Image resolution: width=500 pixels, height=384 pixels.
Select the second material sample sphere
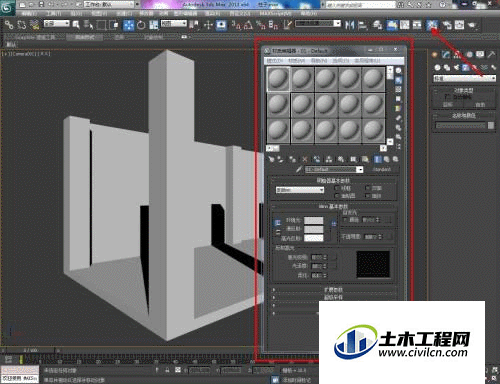pyautogui.click(x=302, y=79)
